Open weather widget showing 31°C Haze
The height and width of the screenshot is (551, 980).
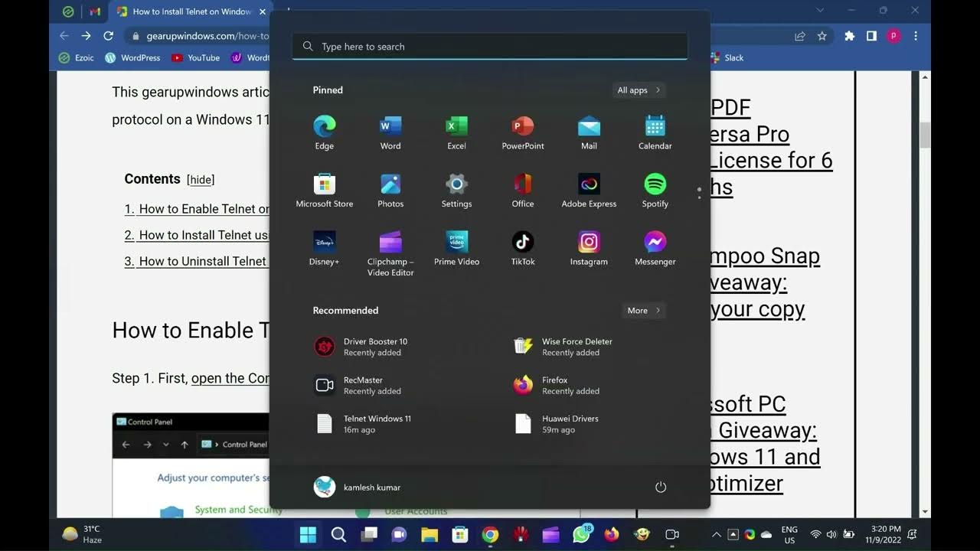pyautogui.click(x=82, y=534)
